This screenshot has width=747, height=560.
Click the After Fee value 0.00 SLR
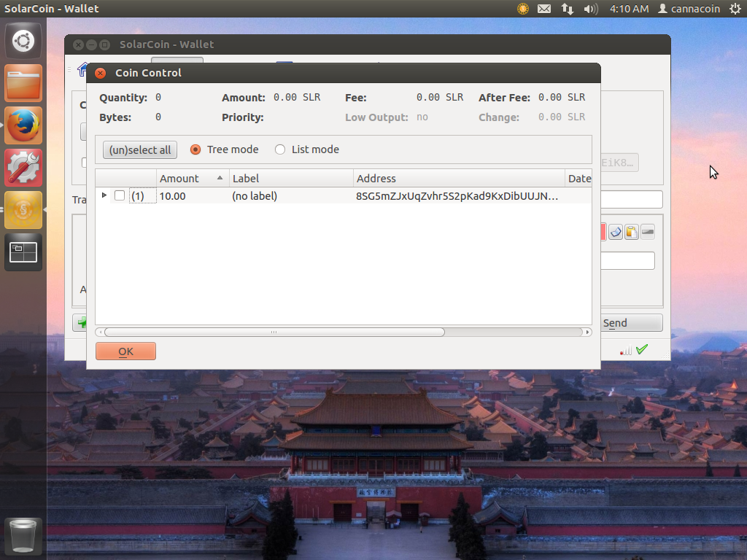tap(562, 97)
